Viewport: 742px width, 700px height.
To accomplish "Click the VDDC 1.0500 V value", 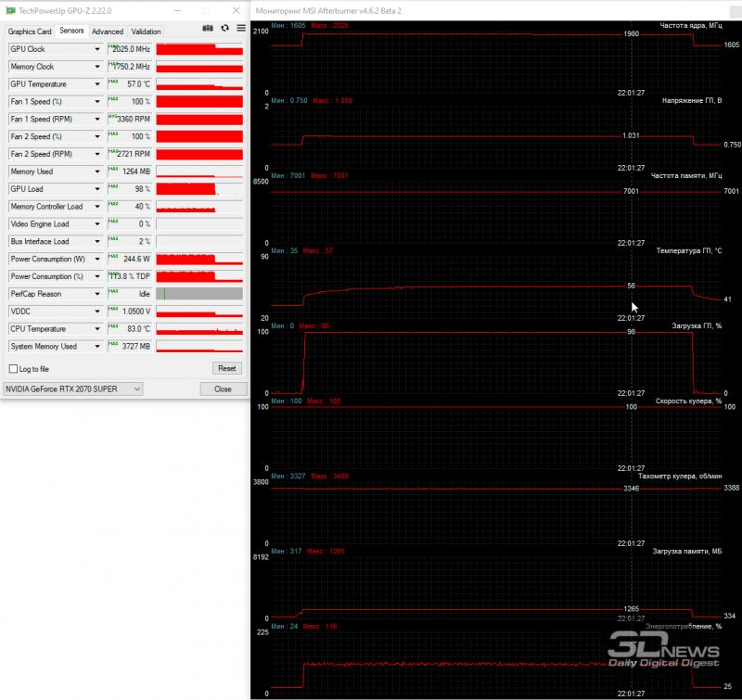I will coord(130,312).
